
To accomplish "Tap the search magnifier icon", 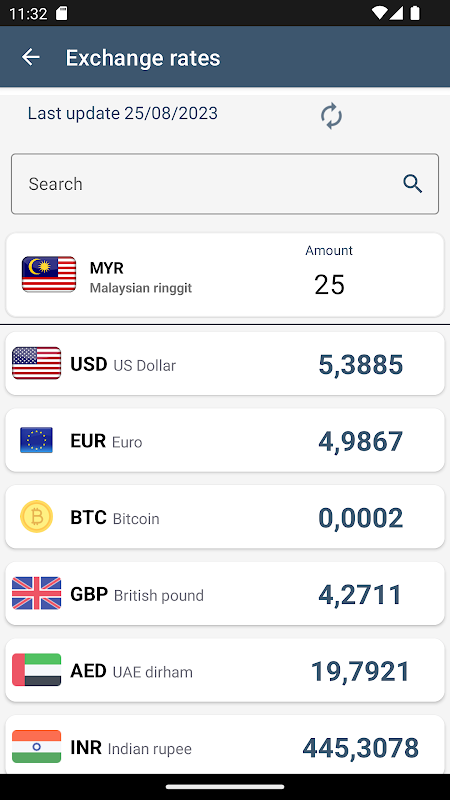I will (x=412, y=184).
